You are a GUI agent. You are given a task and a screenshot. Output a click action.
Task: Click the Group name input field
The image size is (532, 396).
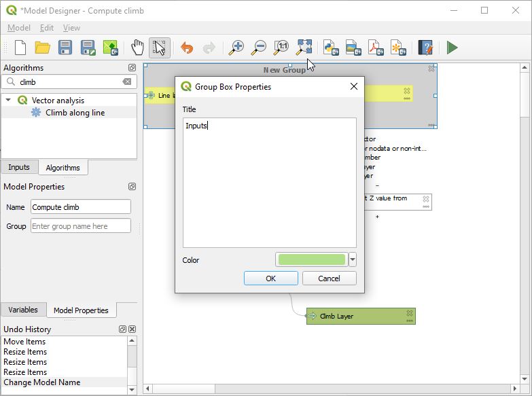[x=80, y=226]
